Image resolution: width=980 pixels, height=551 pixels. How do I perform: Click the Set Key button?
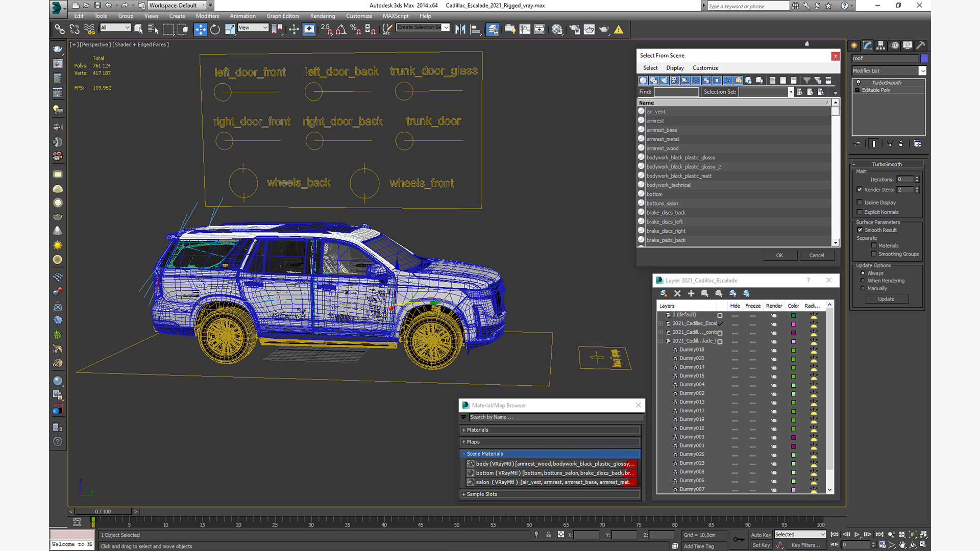[x=761, y=545]
